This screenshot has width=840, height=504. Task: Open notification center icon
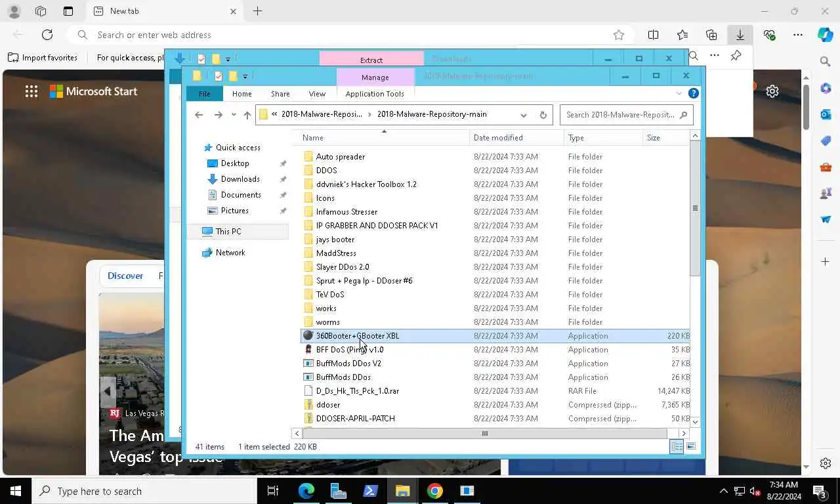[820, 491]
